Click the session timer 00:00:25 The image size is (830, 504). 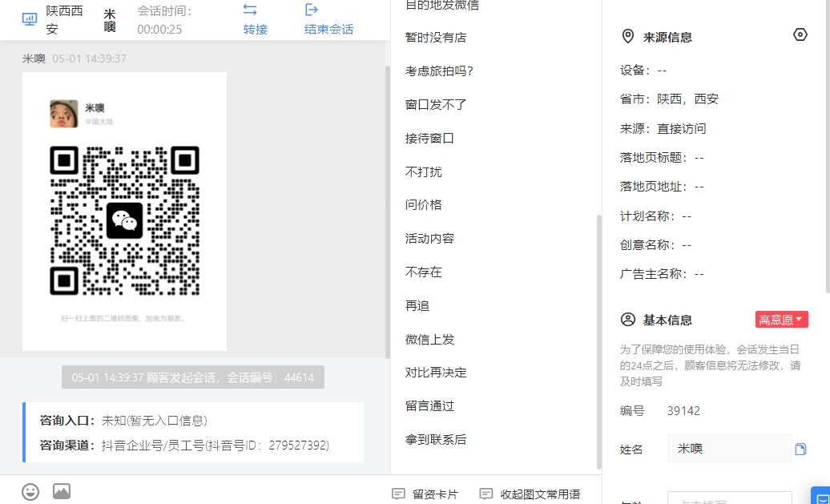click(x=159, y=30)
